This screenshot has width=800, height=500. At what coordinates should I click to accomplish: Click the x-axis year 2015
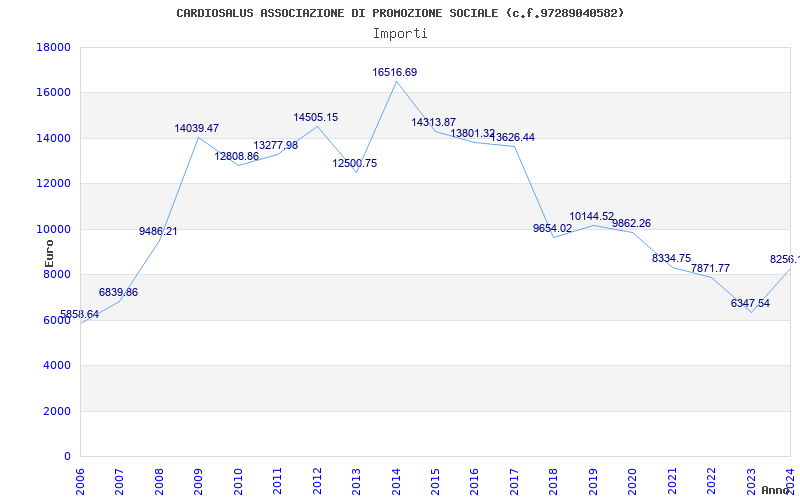coord(435,480)
